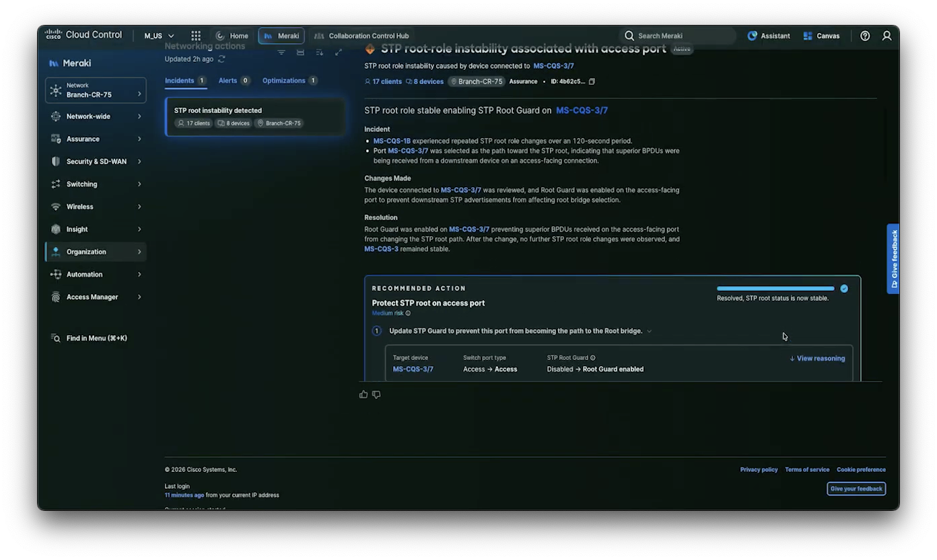Image resolution: width=937 pixels, height=560 pixels.
Task: Click the resolved progress bar
Action: [775, 289]
